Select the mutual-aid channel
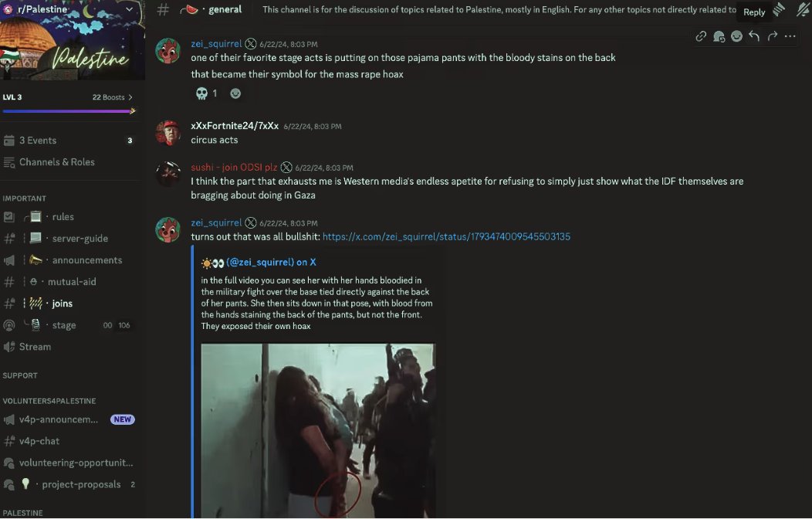Screen dimensions: 812x519 coord(70,282)
